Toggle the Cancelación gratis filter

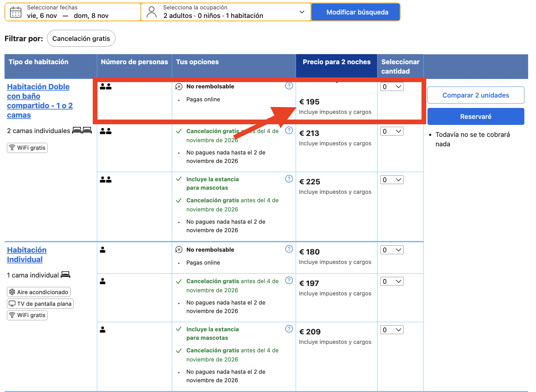click(81, 38)
